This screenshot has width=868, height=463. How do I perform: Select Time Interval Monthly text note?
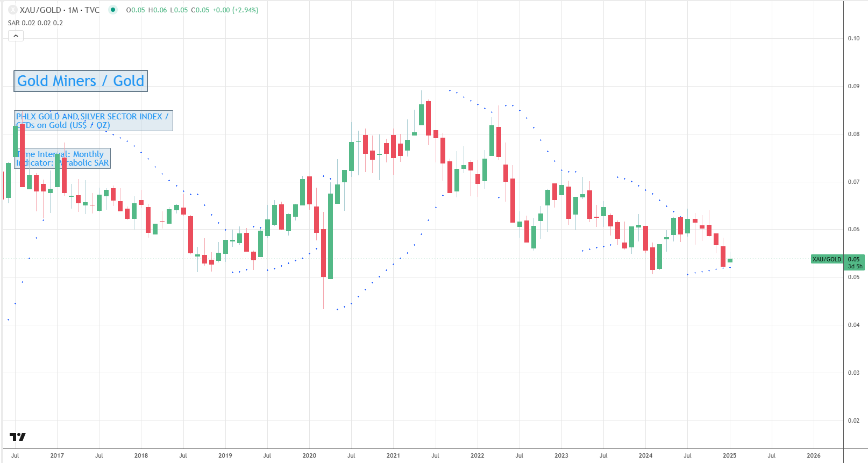tap(62, 158)
